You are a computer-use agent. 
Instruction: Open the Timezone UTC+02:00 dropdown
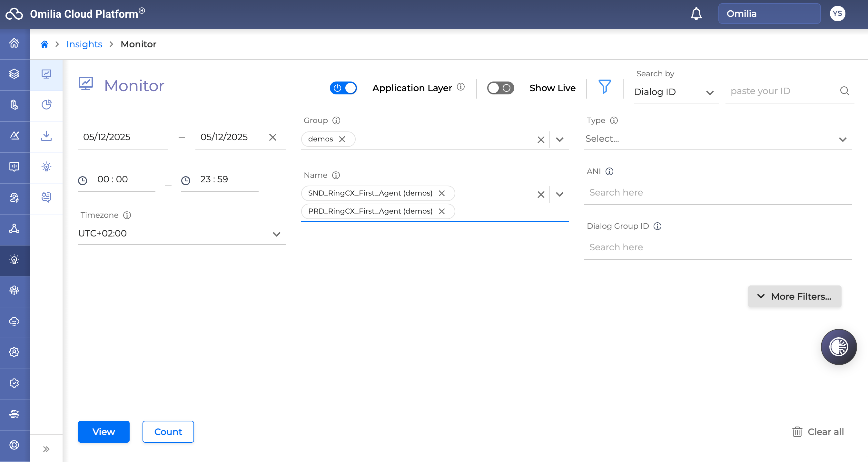(x=181, y=233)
